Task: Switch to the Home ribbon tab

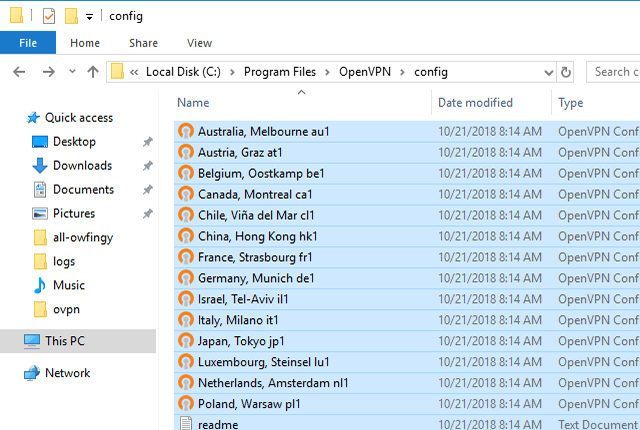Action: pos(85,43)
